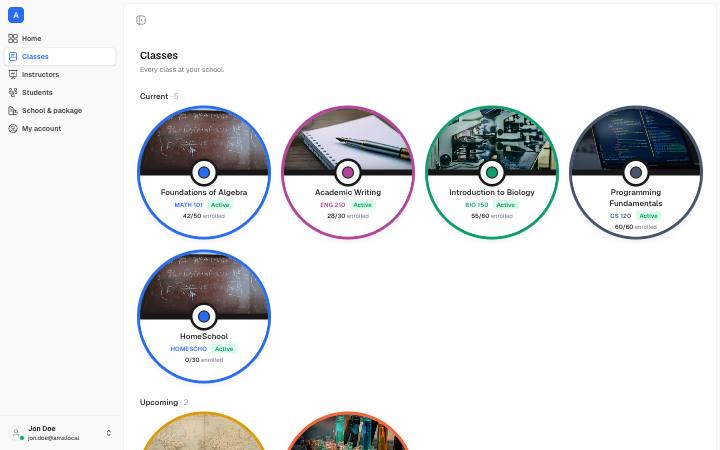The height and width of the screenshot is (450, 720).
Task: Click the chalkboard image on Foundations of Algebra
Action: tap(204, 140)
